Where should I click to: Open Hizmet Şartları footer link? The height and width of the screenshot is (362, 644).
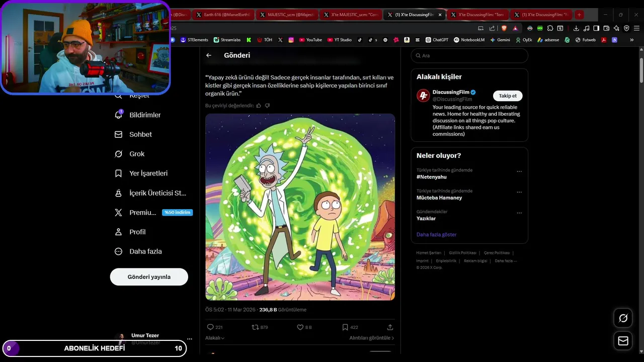pos(429,253)
